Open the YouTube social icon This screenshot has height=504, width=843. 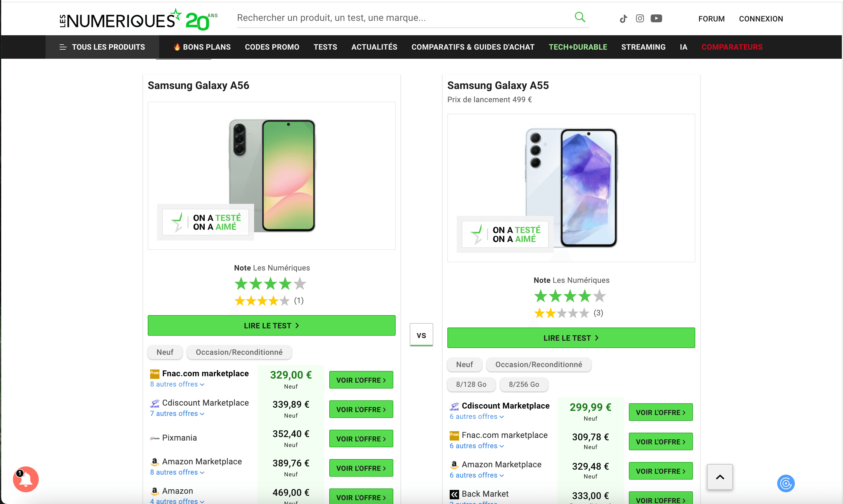pyautogui.click(x=656, y=18)
